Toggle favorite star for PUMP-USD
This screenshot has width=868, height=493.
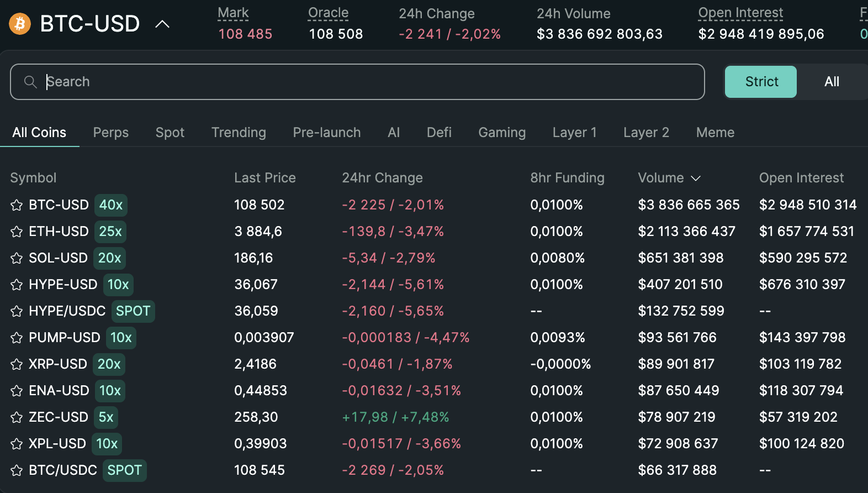[x=17, y=338]
